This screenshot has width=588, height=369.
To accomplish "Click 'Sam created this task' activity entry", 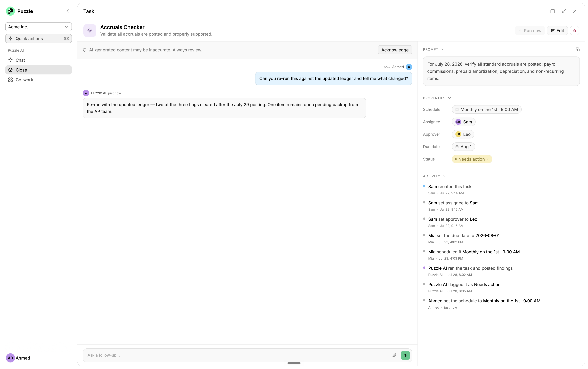I will (x=450, y=187).
